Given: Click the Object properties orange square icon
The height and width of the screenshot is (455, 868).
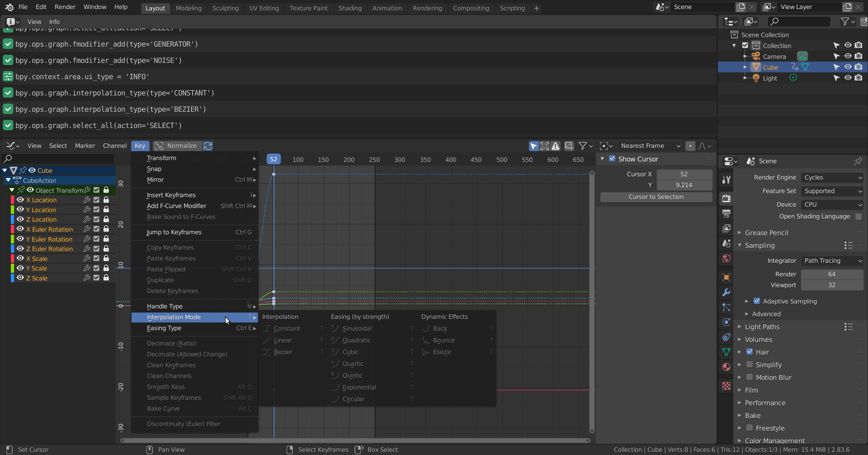Looking at the screenshot, I should [x=726, y=277].
